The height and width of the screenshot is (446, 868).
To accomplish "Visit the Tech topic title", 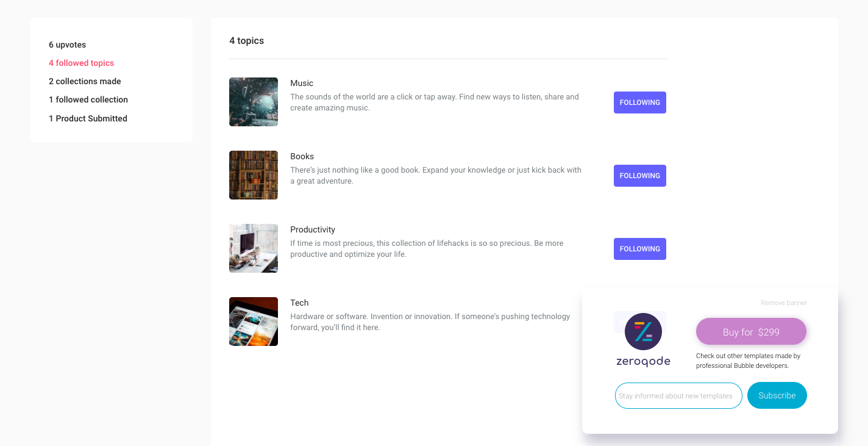I will 299,303.
